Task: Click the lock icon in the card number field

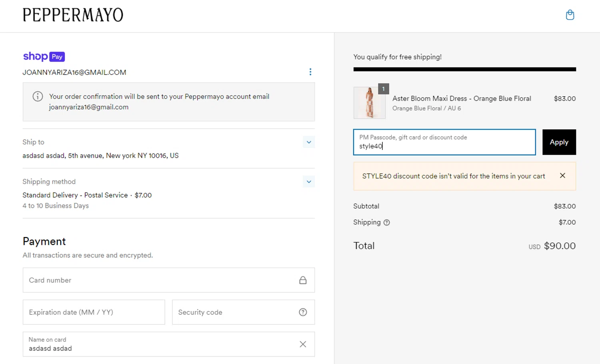Action: tap(303, 280)
